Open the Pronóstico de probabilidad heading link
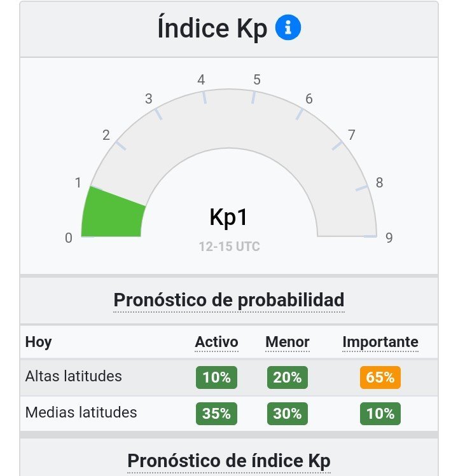 (229, 300)
